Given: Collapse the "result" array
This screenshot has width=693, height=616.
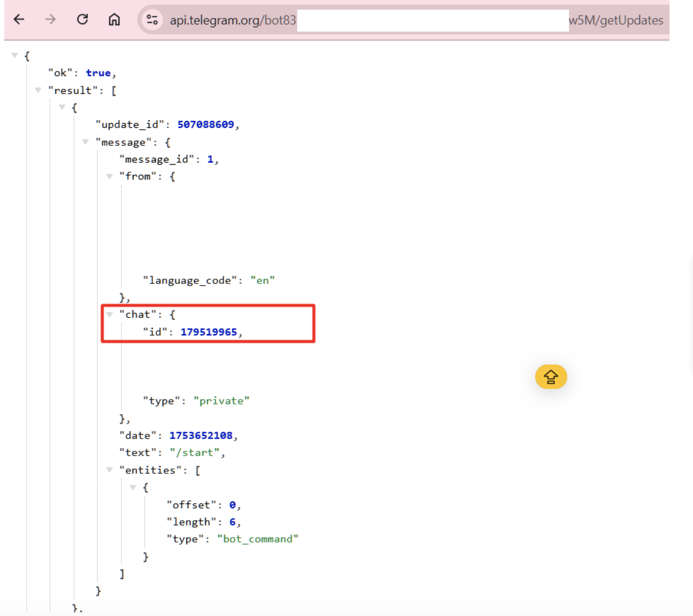Looking at the screenshot, I should tap(38, 90).
